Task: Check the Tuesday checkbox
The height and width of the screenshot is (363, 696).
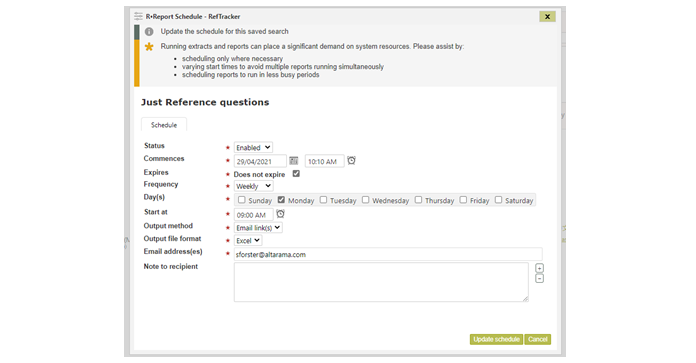Action: click(323, 200)
